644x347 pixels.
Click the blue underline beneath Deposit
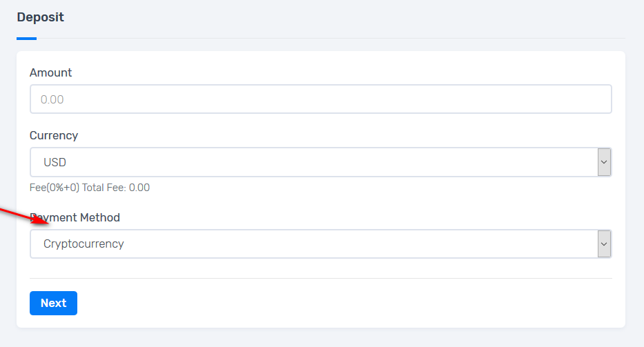[26, 39]
